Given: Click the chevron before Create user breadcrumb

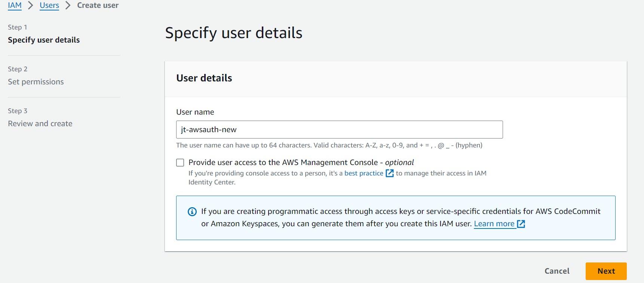Looking at the screenshot, I should (x=67, y=5).
